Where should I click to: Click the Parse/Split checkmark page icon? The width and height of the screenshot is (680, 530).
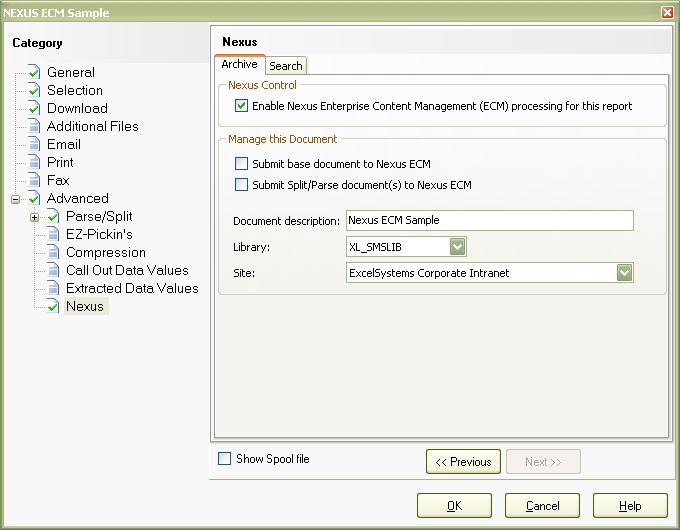pos(53,216)
